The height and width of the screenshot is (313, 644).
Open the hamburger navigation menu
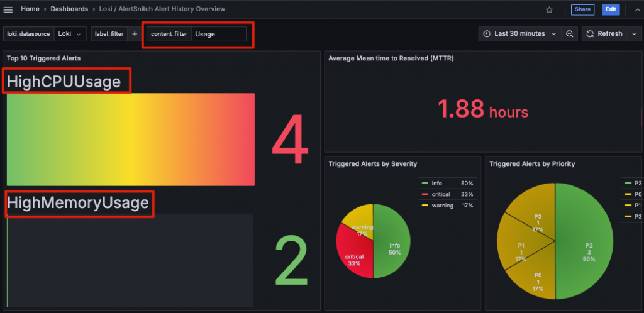pos(8,9)
